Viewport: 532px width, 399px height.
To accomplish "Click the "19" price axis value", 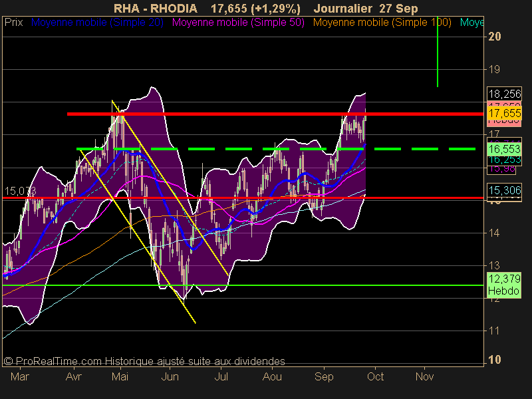I will pos(494,69).
